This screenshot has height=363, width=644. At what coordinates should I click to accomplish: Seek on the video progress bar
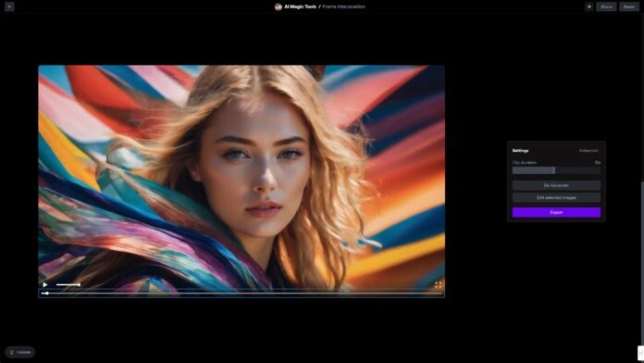[x=241, y=294]
